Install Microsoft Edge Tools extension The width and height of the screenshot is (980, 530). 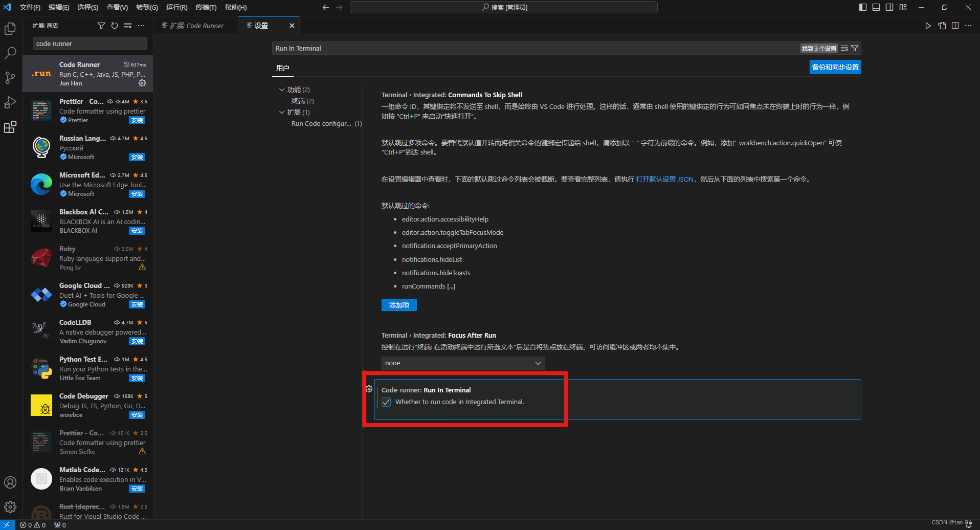pyautogui.click(x=137, y=194)
